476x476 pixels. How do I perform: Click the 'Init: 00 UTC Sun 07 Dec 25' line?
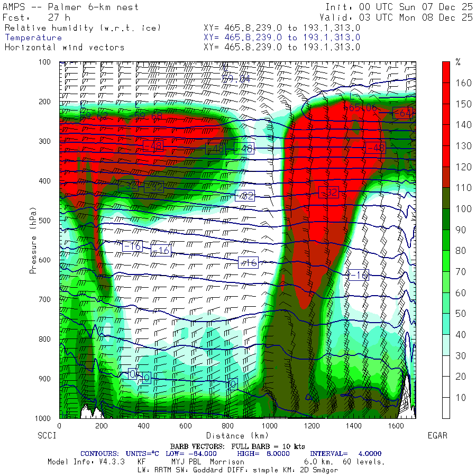coord(399,7)
